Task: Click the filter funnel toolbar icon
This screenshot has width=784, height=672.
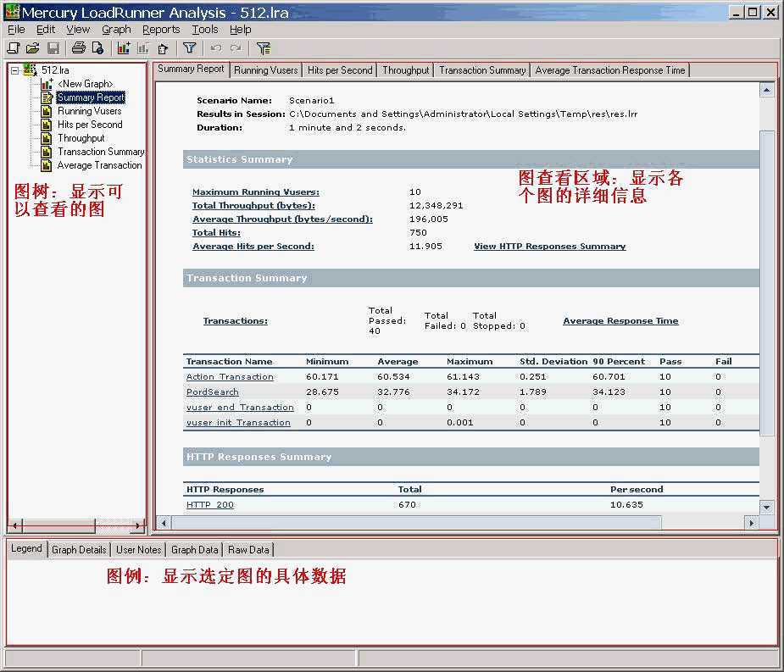Action: pyautogui.click(x=190, y=48)
